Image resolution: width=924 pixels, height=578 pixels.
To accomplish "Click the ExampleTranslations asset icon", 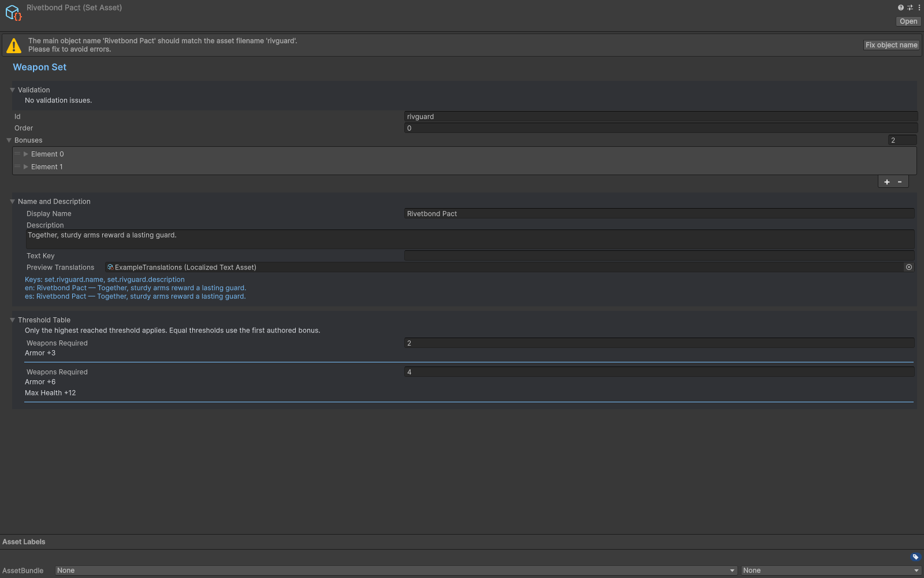I will point(110,267).
